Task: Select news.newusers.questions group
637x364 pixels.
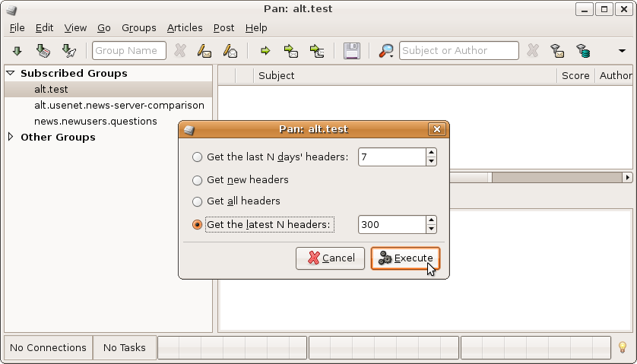Action: 95,121
